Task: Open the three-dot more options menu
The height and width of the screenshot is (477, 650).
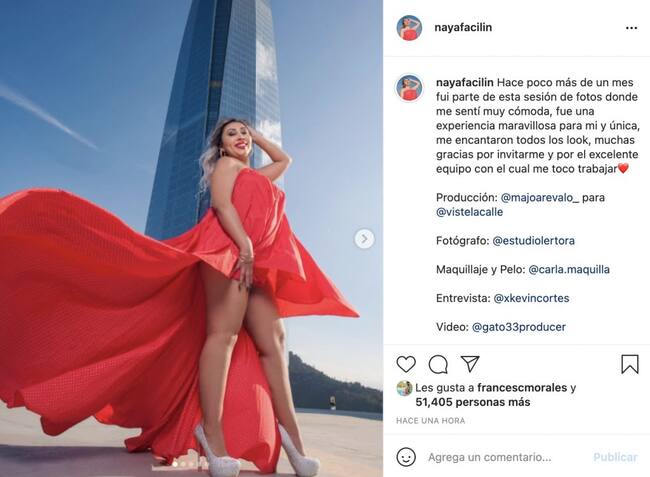Action: (x=631, y=28)
